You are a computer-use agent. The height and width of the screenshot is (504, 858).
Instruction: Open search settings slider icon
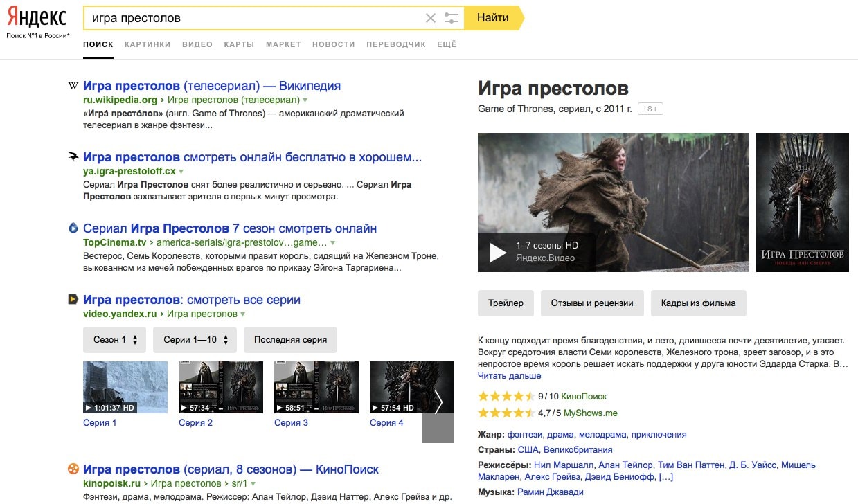tap(452, 18)
